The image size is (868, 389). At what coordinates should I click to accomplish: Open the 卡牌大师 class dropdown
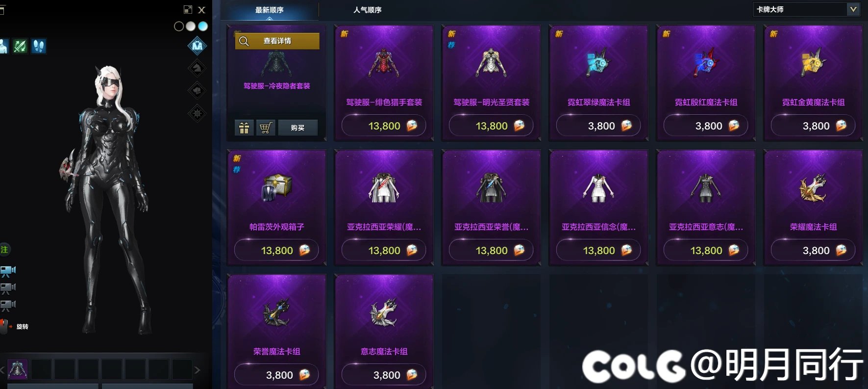coord(807,9)
